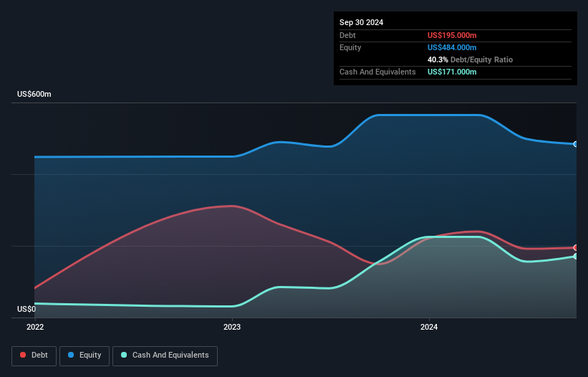The height and width of the screenshot is (377, 588).
Task: Click the teal Cash legend dot
Action: click(124, 355)
